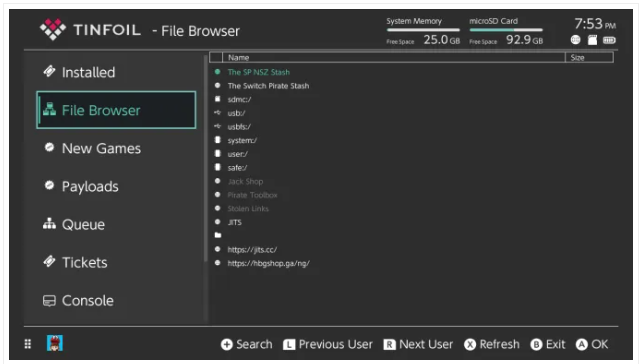639x364 pixels.
Task: Open the user:/ location
Action: click(238, 154)
